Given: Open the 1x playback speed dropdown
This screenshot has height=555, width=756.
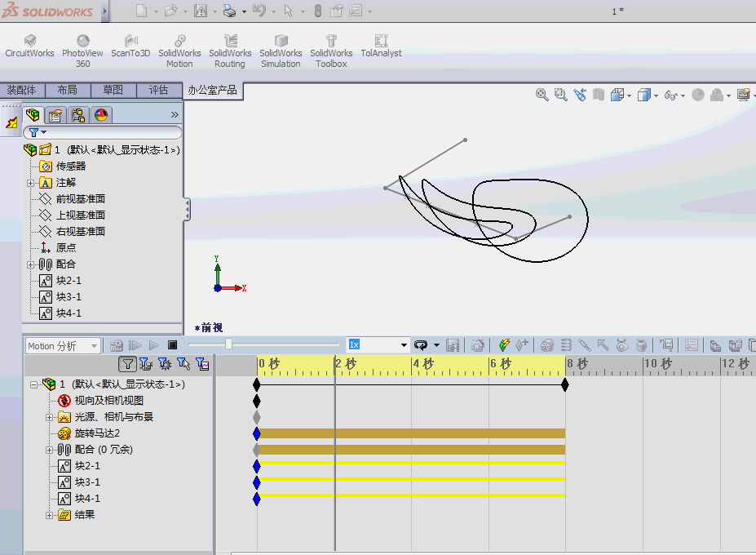Looking at the screenshot, I should 404,344.
